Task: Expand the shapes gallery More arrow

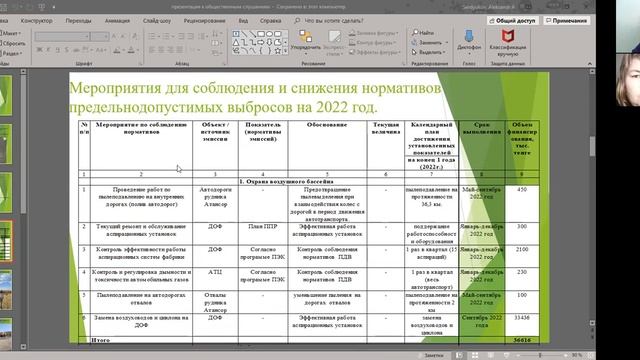Action: pos(285,51)
